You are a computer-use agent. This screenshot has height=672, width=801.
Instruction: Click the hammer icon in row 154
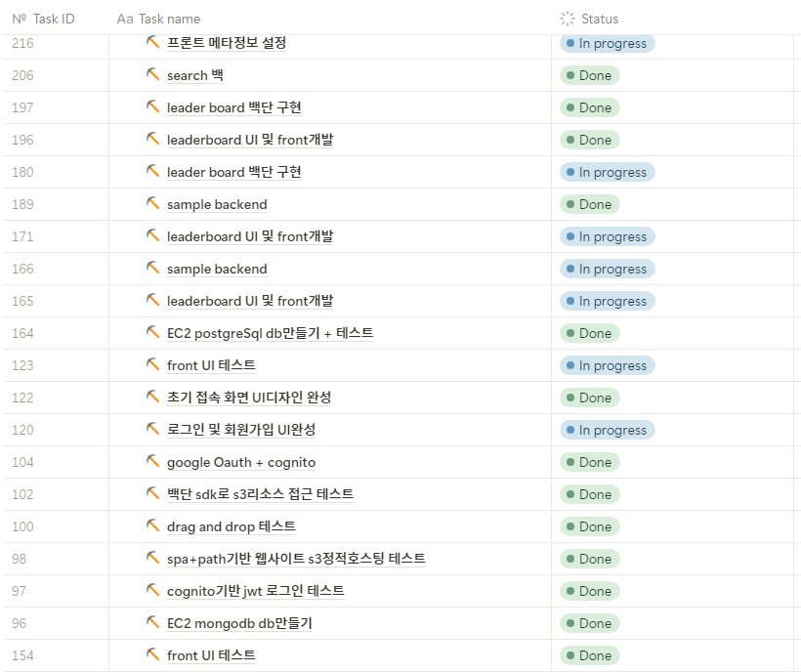[152, 654]
